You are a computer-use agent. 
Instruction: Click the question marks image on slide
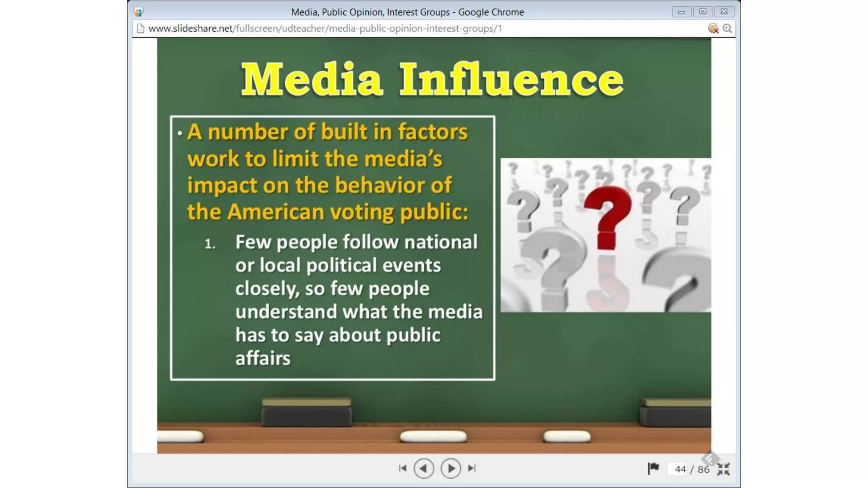click(606, 235)
